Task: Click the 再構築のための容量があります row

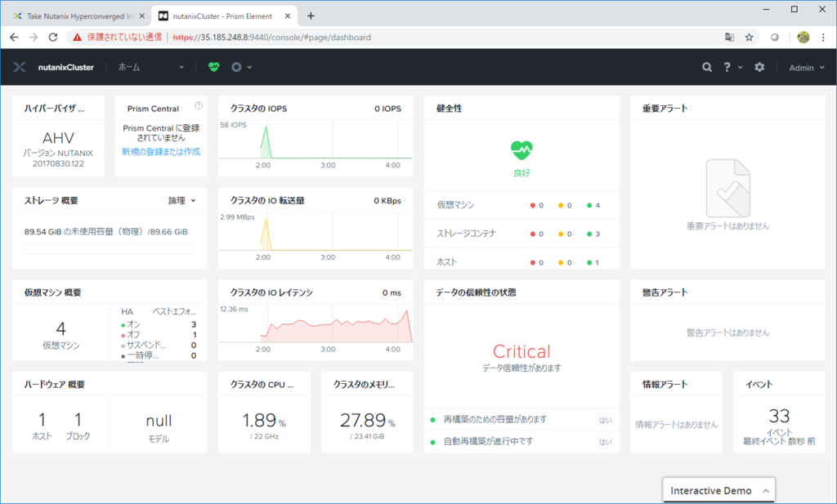Action: coord(521,420)
